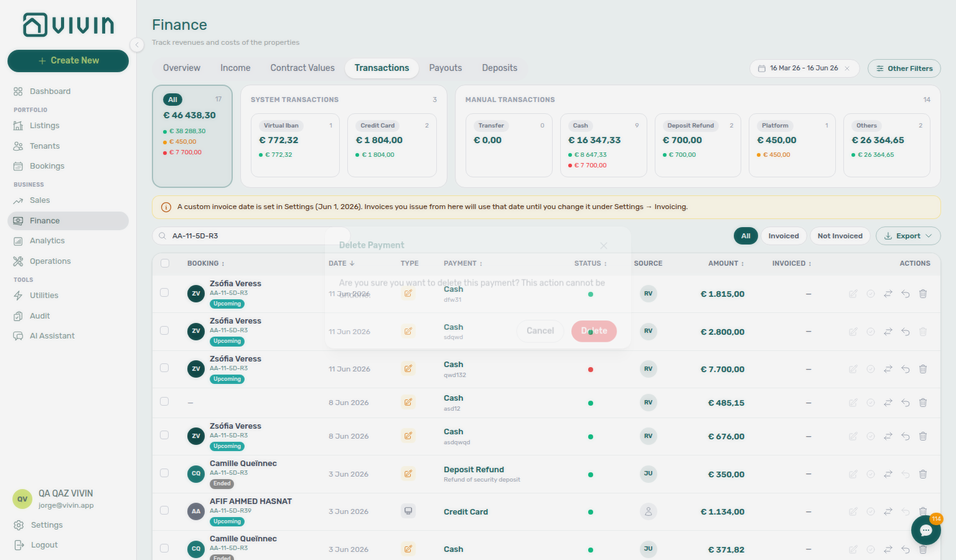Check the € 485,15 row checkbox
Screen dimensions: 956x560
(x=164, y=401)
